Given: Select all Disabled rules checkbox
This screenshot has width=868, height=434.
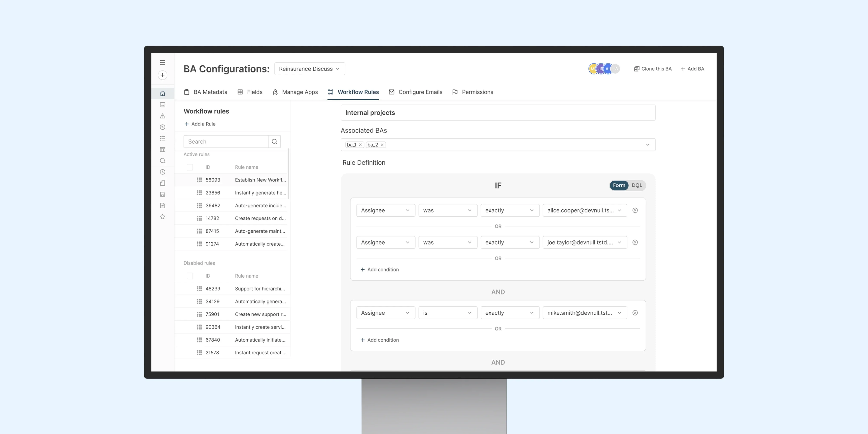Looking at the screenshot, I should coord(190,276).
